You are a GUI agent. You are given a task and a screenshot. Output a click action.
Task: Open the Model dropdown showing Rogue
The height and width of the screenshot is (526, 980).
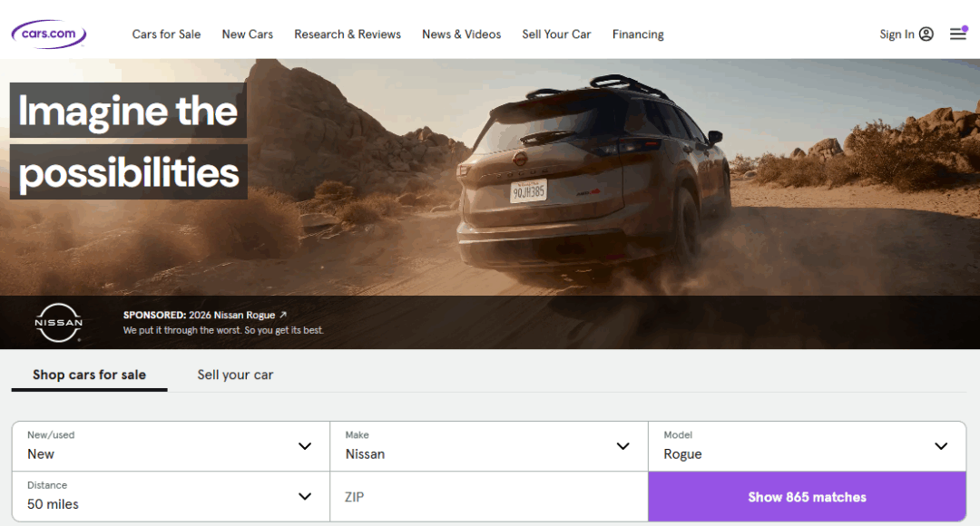(807, 446)
